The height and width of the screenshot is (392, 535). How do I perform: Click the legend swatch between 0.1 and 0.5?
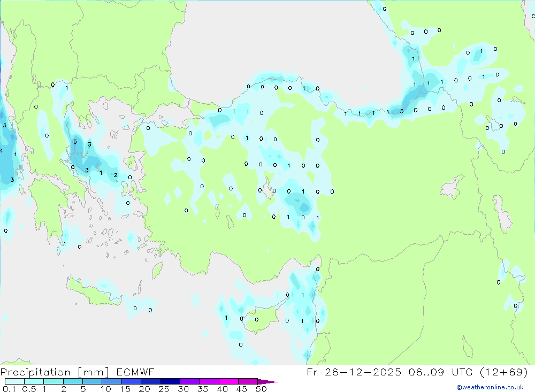coord(14,381)
